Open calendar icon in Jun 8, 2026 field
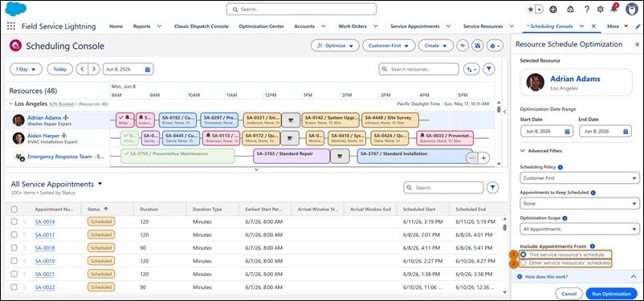Screen dimensions: 644x301 [x=148, y=69]
